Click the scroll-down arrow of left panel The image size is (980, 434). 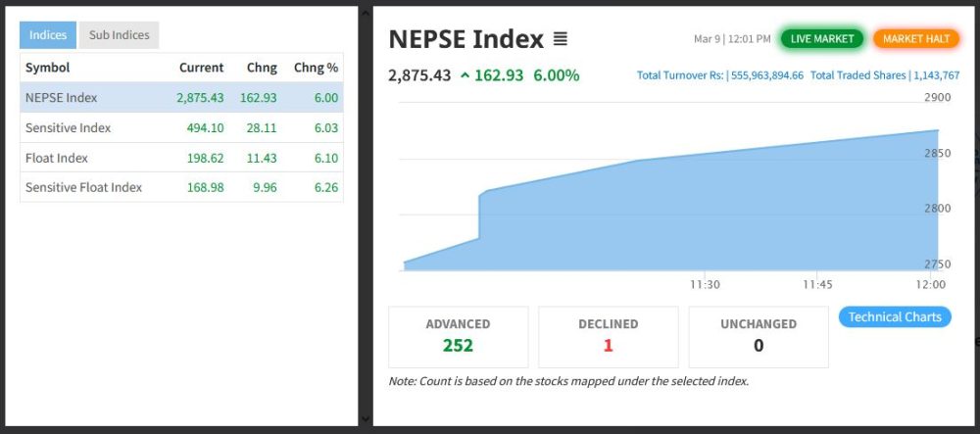(366, 419)
